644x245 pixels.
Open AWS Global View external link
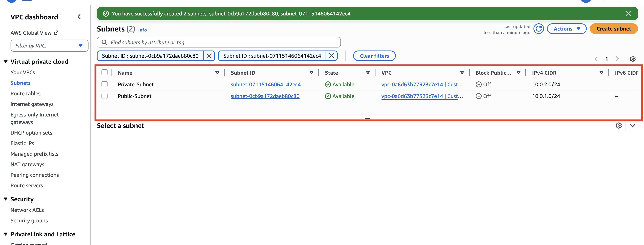point(34,33)
